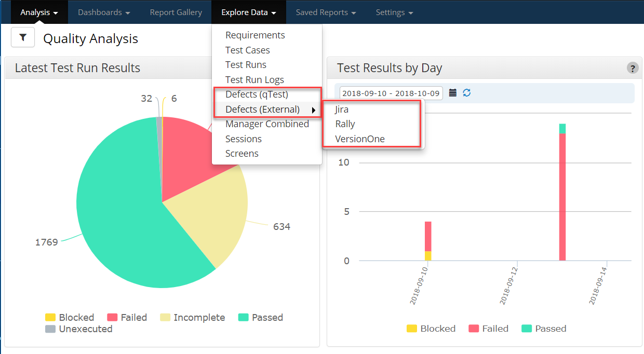Screen dimensions: 644x354
Task: Click the filter funnel icon
Action: (23, 38)
